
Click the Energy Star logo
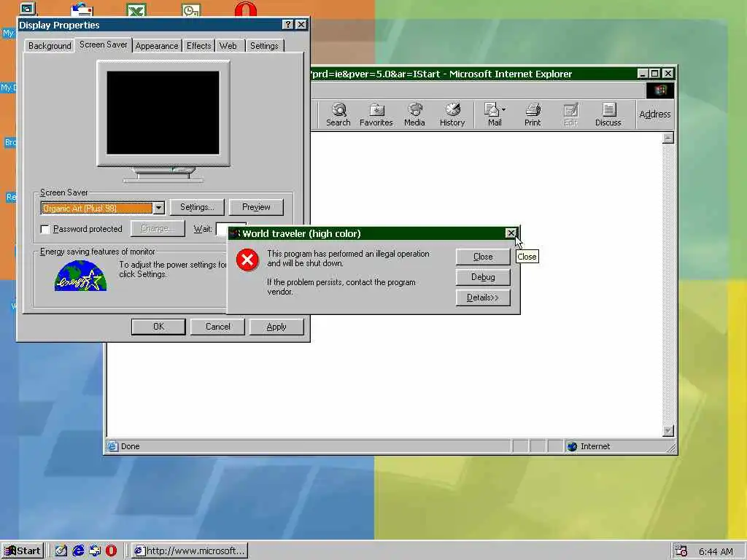[80, 276]
